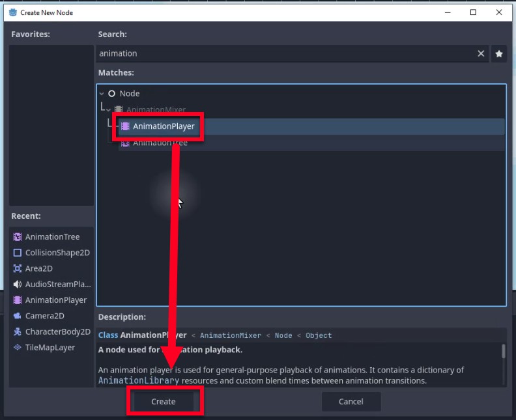Click the Node circle icon
The image size is (516, 420).
[112, 94]
